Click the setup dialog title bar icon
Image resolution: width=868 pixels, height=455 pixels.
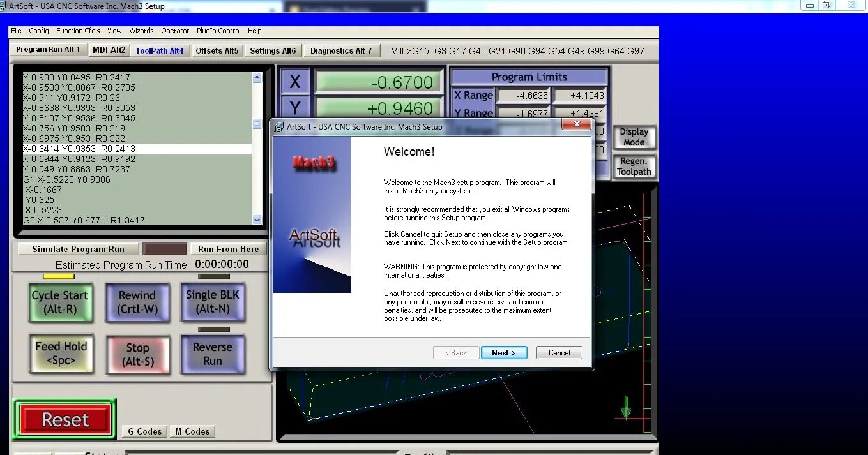[278, 126]
